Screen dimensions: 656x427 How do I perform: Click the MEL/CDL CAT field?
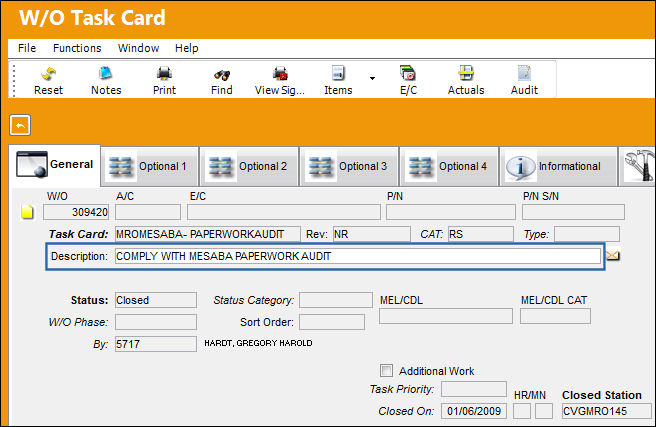(x=555, y=316)
